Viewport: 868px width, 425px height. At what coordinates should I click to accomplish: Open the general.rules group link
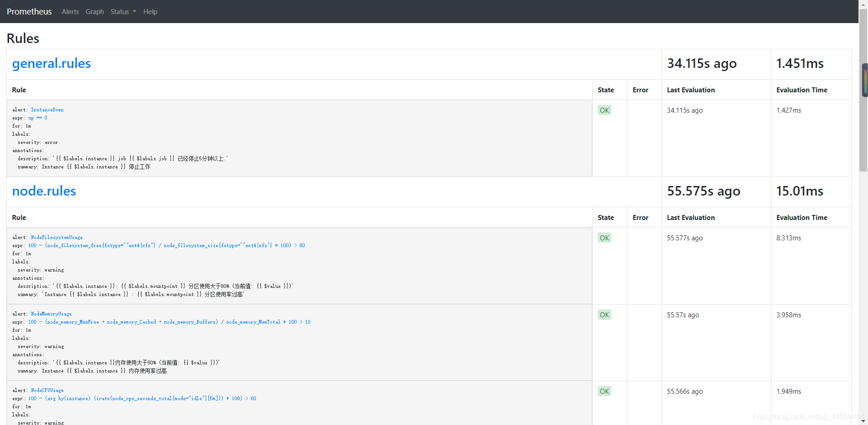[x=52, y=63]
